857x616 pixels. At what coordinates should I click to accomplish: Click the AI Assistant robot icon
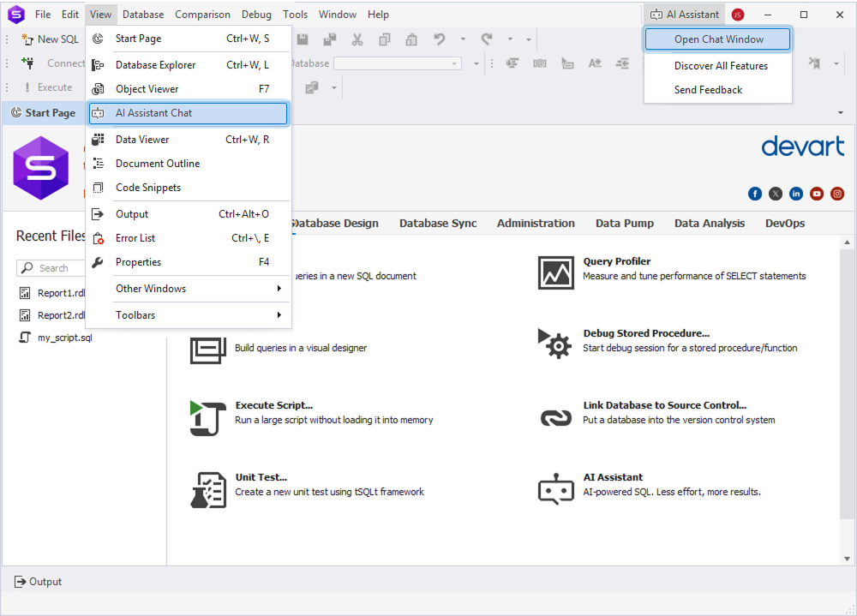[x=555, y=489]
